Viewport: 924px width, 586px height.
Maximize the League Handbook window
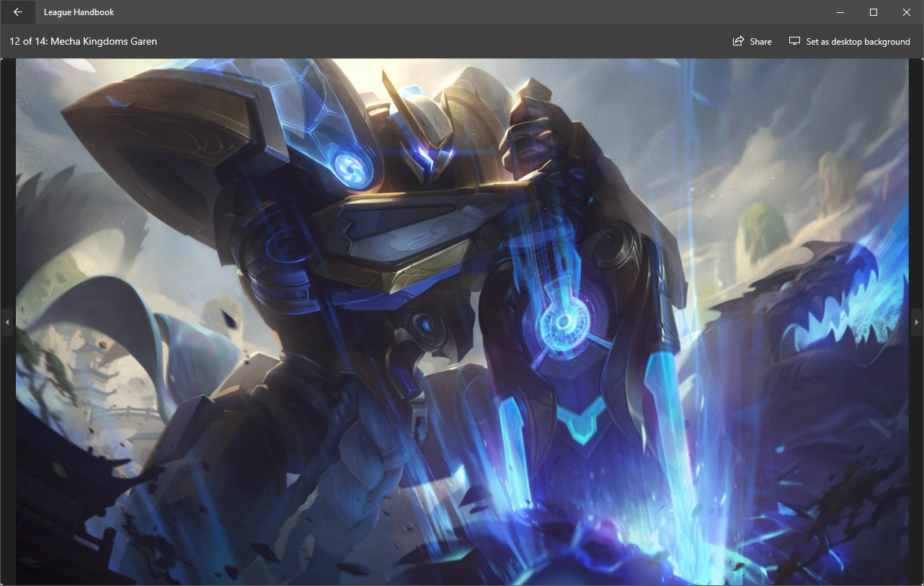[x=874, y=12]
